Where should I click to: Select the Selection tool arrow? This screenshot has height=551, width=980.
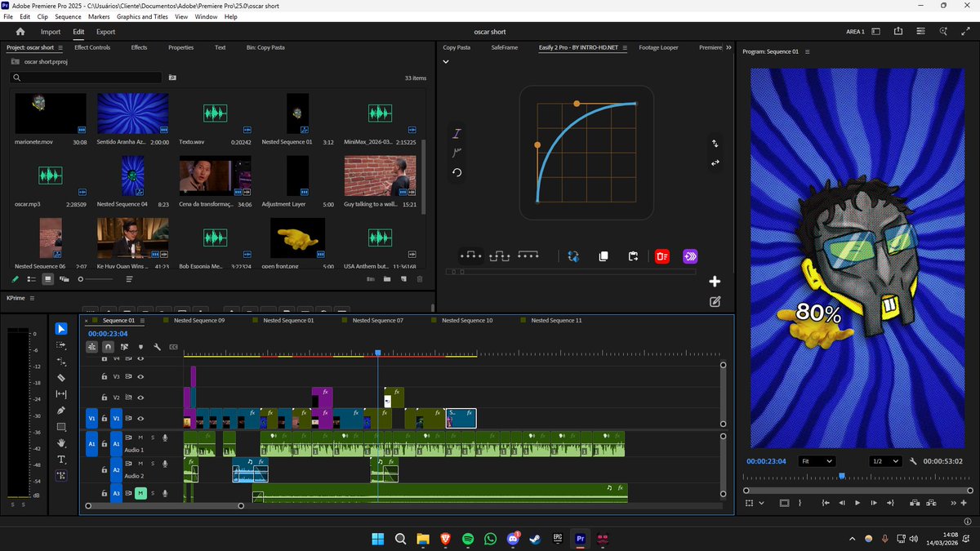(x=61, y=329)
